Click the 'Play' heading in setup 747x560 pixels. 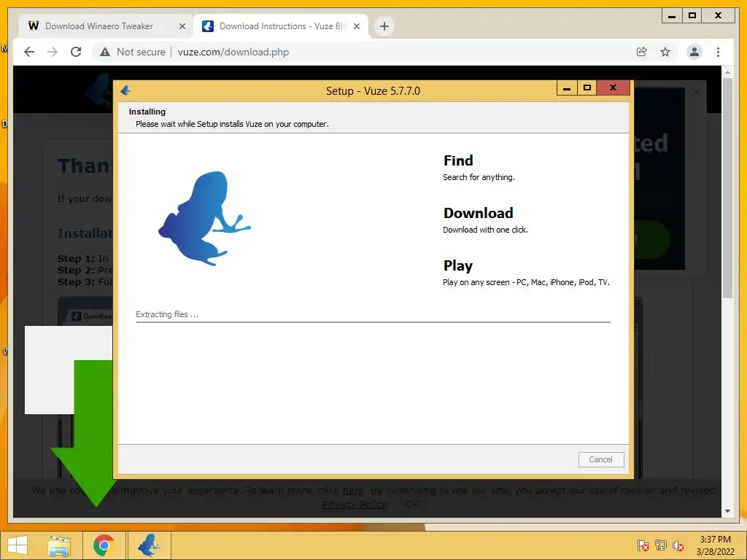click(458, 265)
